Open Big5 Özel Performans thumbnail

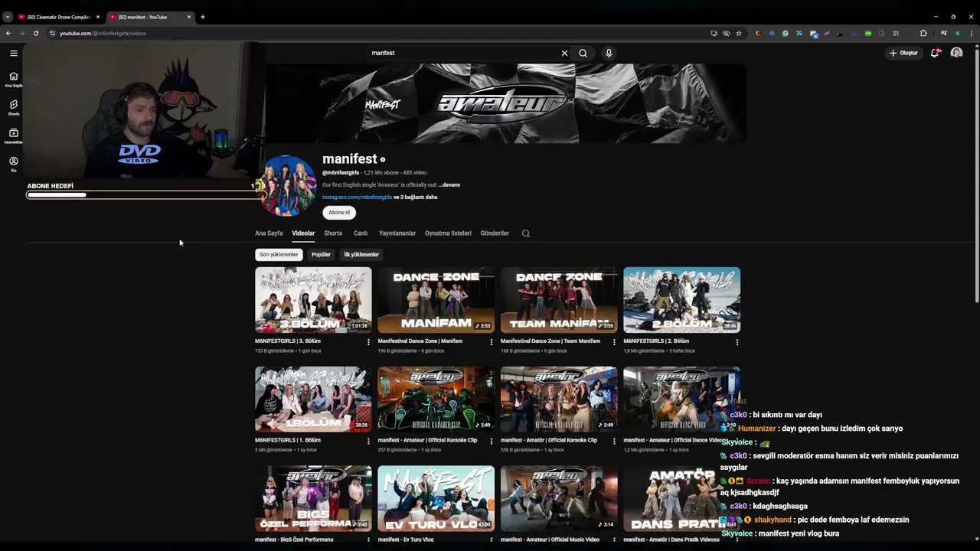tap(313, 498)
